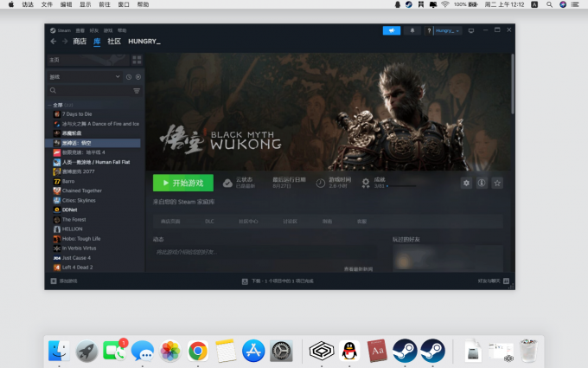This screenshot has height=368, width=588.
Task: Open the game info button
Action: coord(482,183)
